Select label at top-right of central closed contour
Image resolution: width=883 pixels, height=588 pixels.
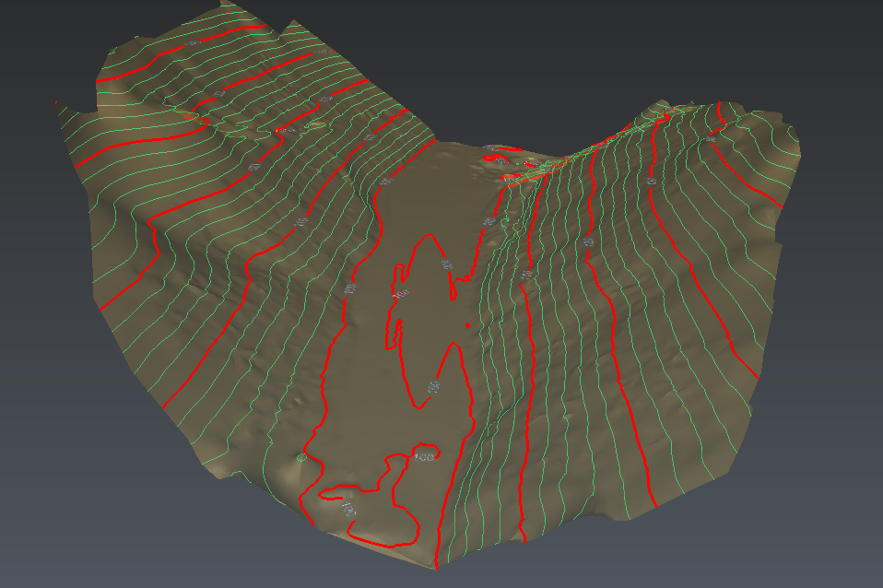(x=447, y=265)
